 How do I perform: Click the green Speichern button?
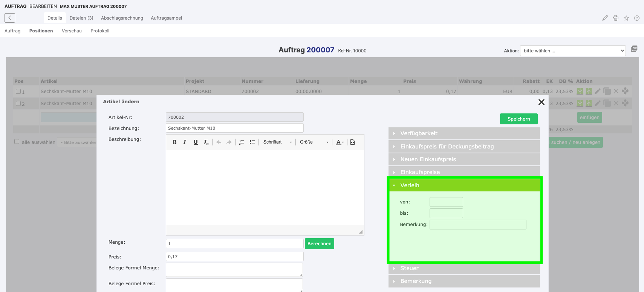519,119
